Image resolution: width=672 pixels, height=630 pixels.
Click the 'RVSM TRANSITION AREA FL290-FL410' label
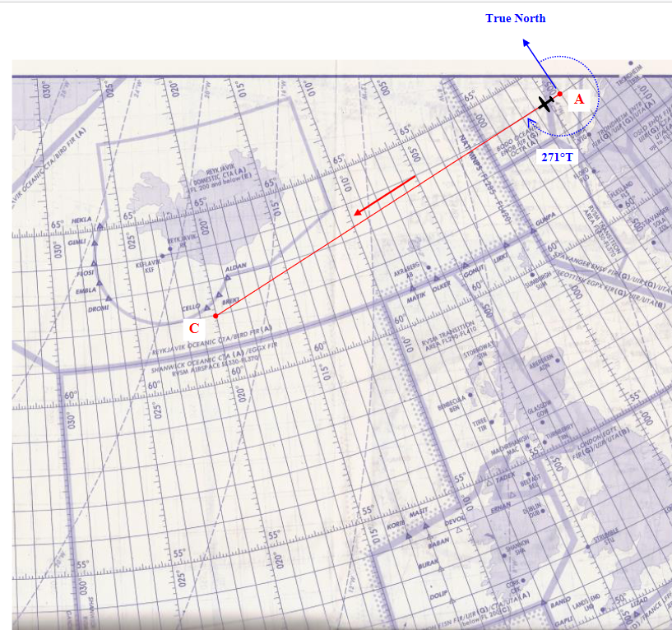click(448, 335)
